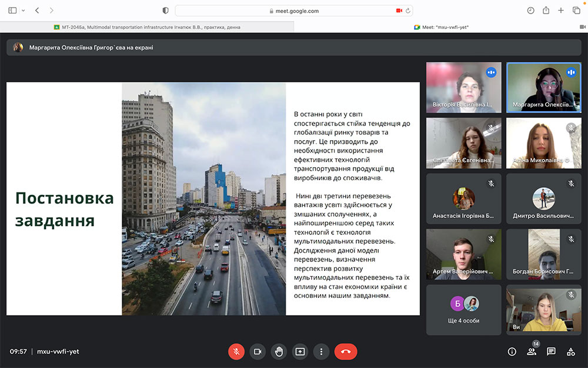Screen dimensions: 588x368
Task: Select the Meet: mxu-vwfi-yet tab
Action: pyautogui.click(x=441, y=27)
